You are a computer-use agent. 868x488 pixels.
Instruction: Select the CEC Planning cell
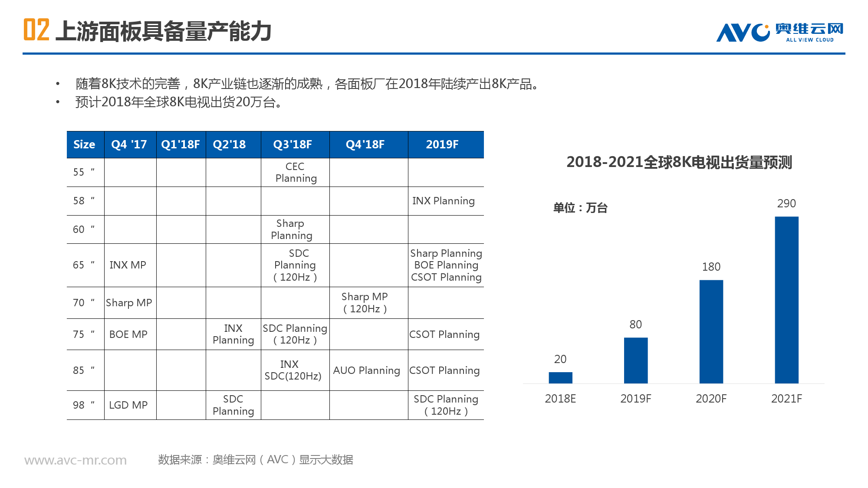point(296,173)
